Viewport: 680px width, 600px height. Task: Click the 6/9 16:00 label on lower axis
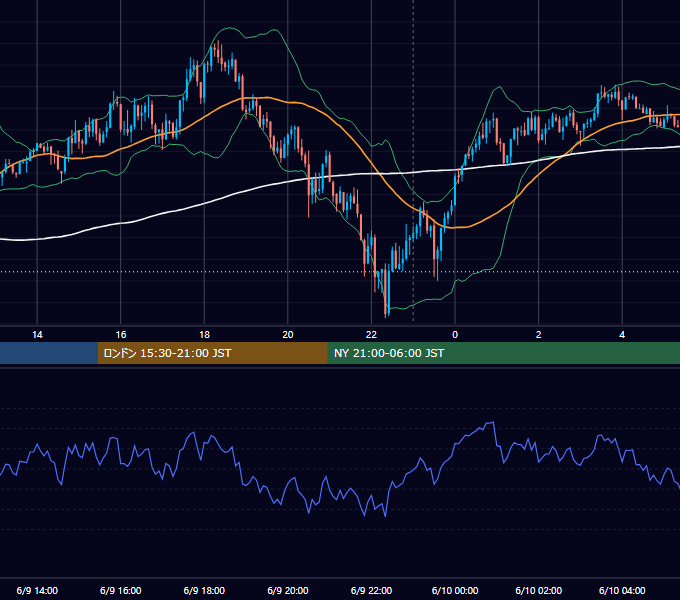click(x=121, y=590)
